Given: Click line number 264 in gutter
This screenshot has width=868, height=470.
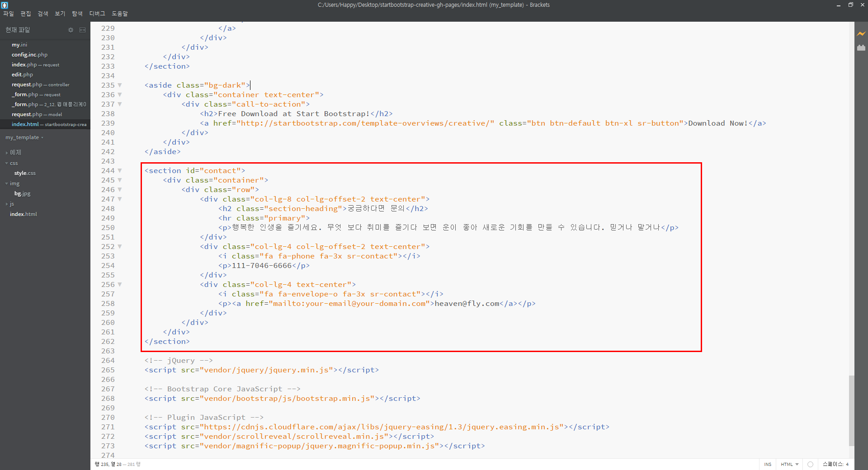Looking at the screenshot, I should pos(108,361).
